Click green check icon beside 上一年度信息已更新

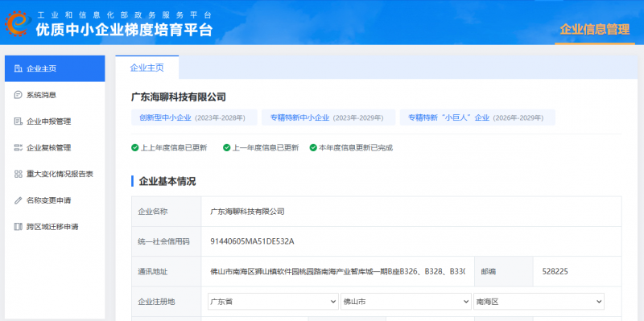point(227,148)
